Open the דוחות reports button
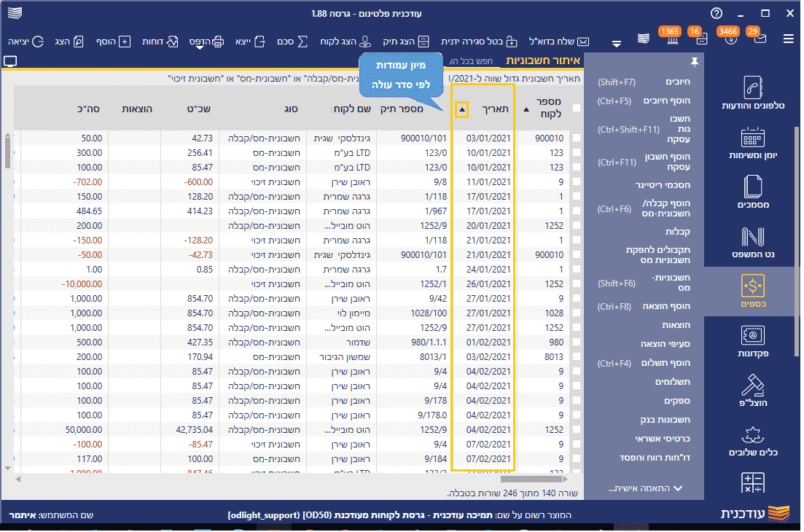Viewport: 804px width, 532px height. point(160,42)
